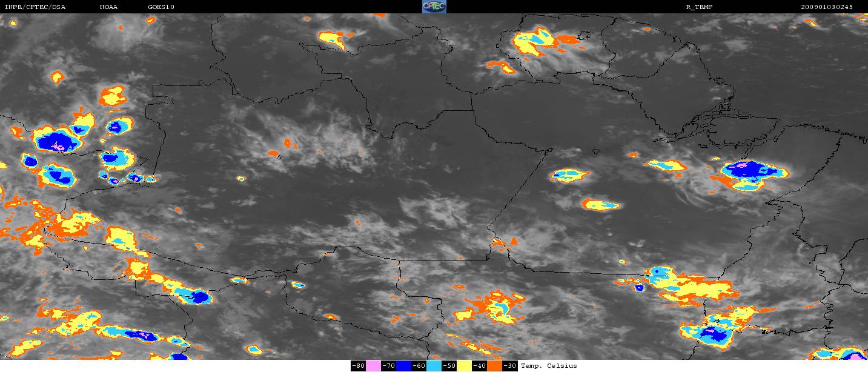
Task: Click the 'Temp. Celsius' legend caption
Action: [549, 366]
